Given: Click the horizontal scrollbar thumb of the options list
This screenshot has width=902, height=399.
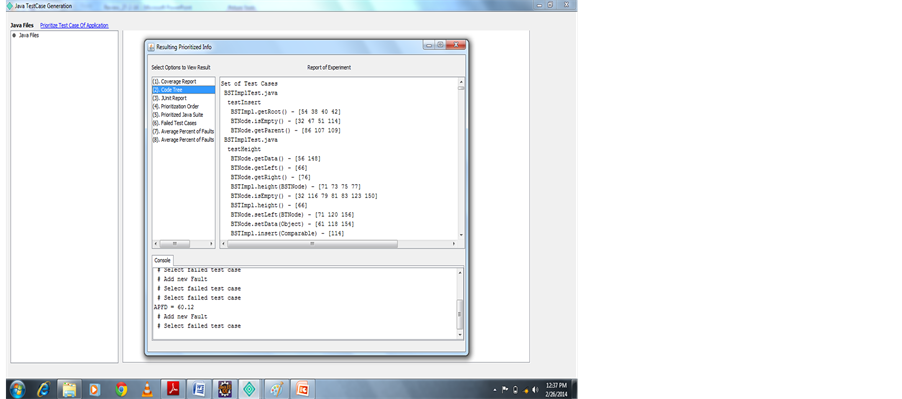Looking at the screenshot, I should pos(174,244).
